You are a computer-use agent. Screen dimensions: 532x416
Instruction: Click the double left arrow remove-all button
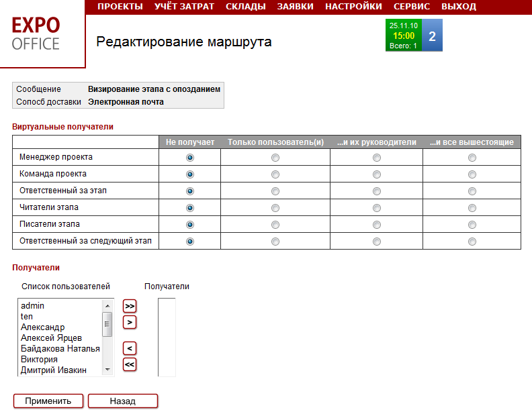tap(130, 364)
